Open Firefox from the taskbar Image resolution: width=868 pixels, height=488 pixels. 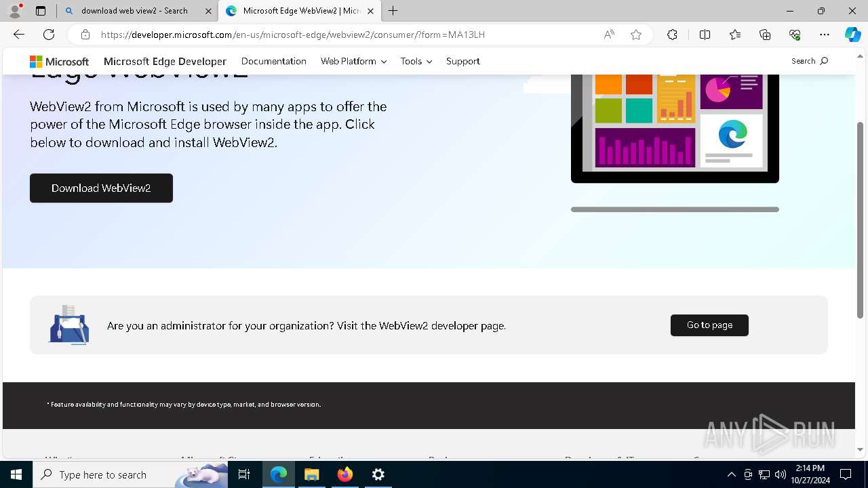(x=345, y=474)
